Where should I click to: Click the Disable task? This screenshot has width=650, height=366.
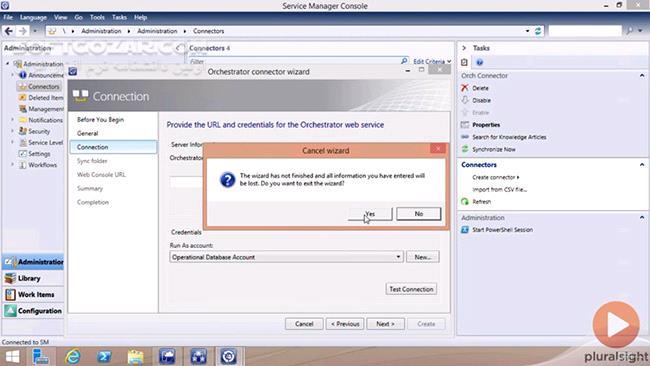481,100
